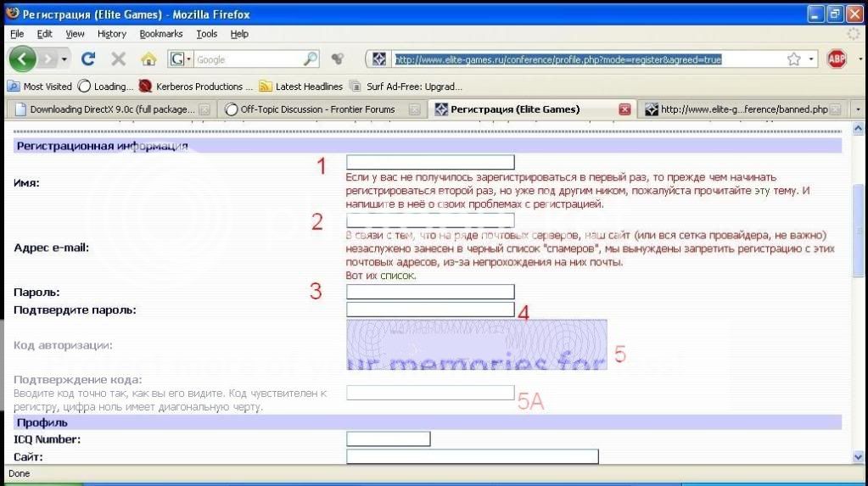868x486 pixels.
Task: Open the Bookmarks menu
Action: [160, 34]
